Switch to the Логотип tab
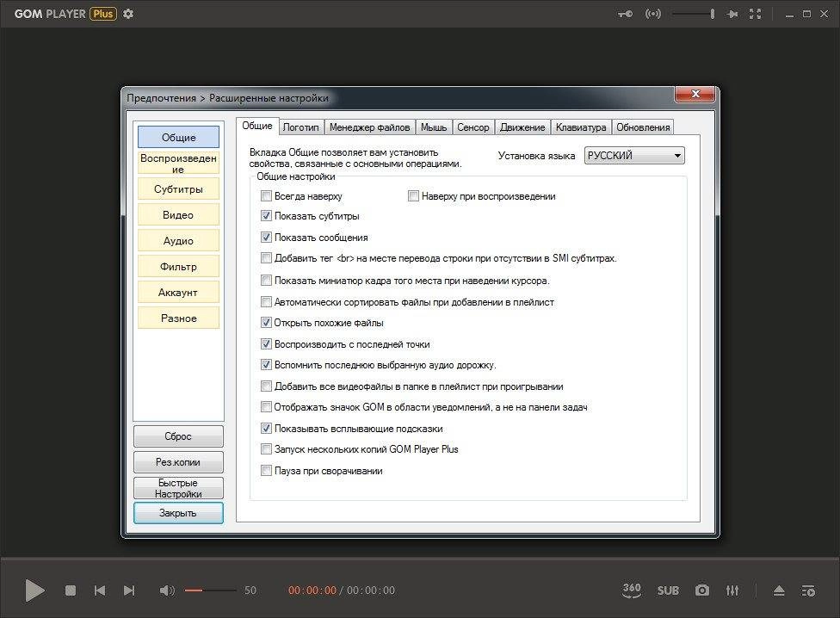 pos(300,127)
